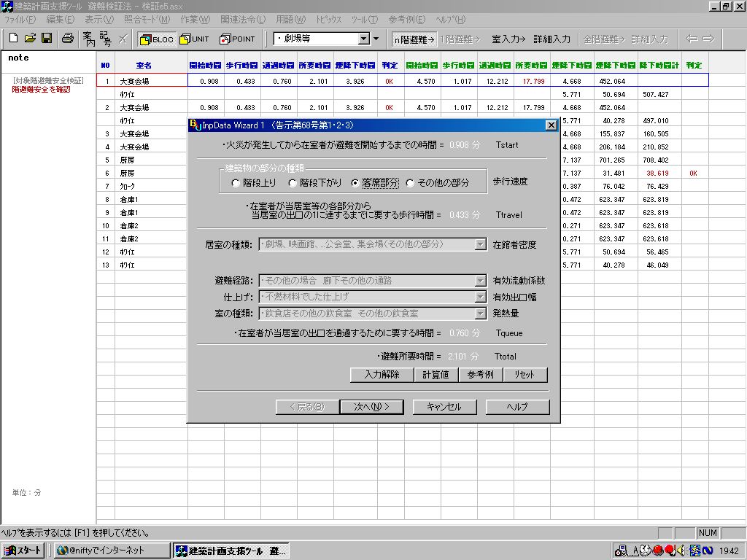The width and height of the screenshot is (747, 560).
Task: Click the 室入力→ toolbar button
Action: tap(508, 39)
